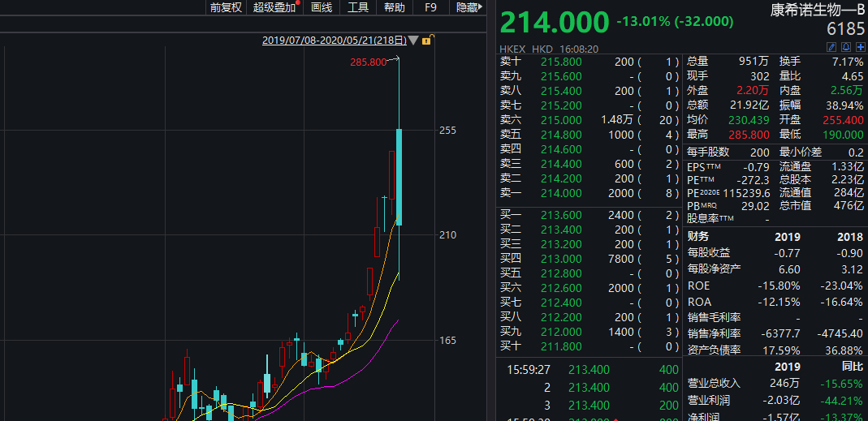The image size is (868, 421).
Task: Select the 买一 bid price 213.600
Action: [561, 215]
